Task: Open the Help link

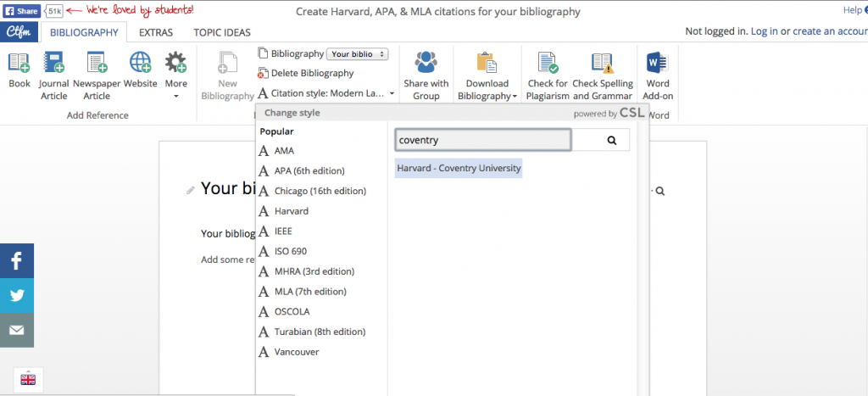Action: 854,10
